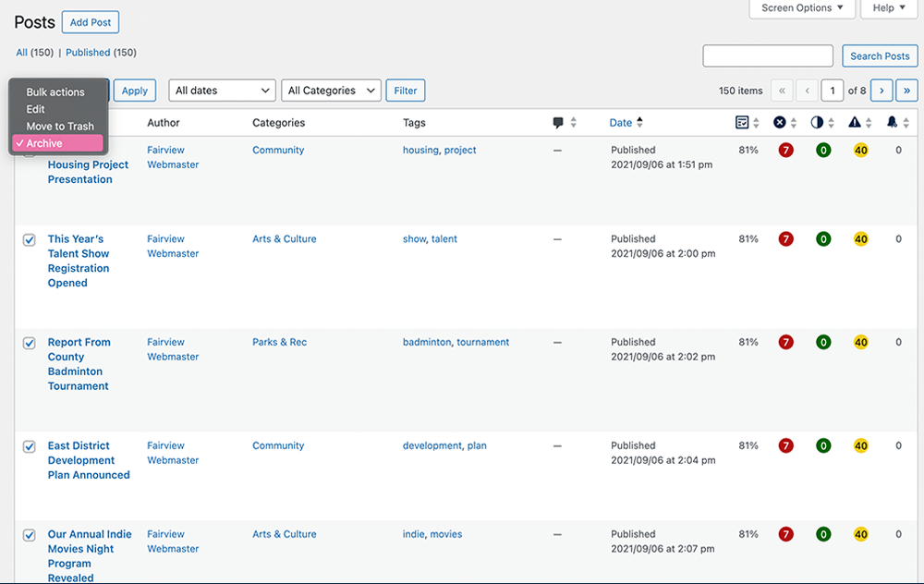Click the yellow warning badge for Talent Show post

pos(860,238)
